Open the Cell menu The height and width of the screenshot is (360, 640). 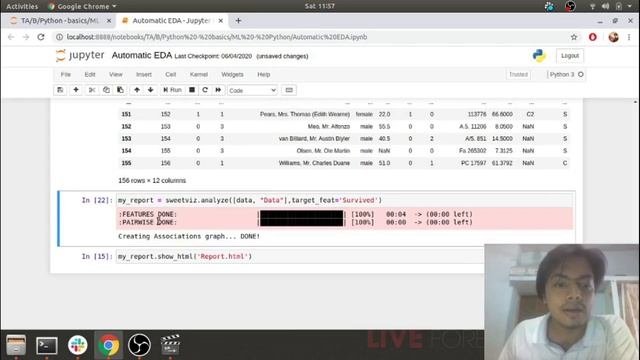(x=171, y=74)
